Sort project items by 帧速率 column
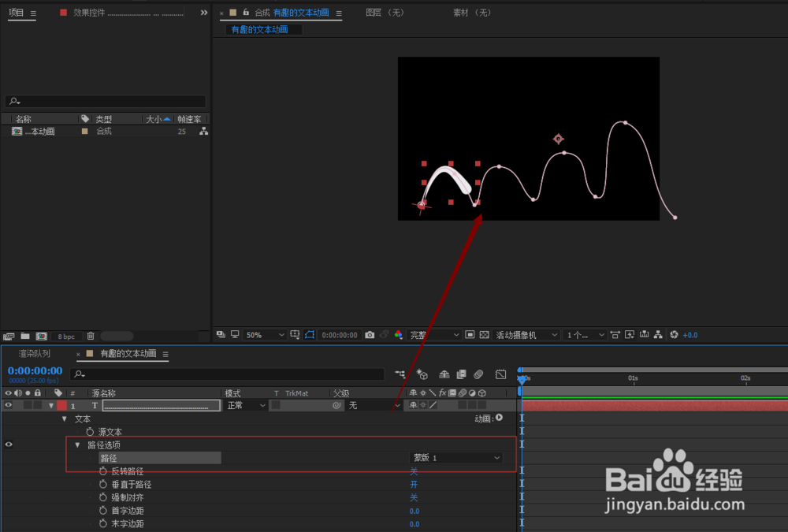This screenshot has height=532, width=788. coord(189,119)
